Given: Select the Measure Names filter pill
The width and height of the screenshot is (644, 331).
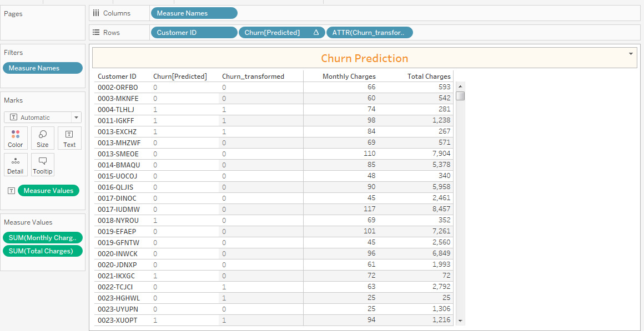Looking at the screenshot, I should coord(43,68).
